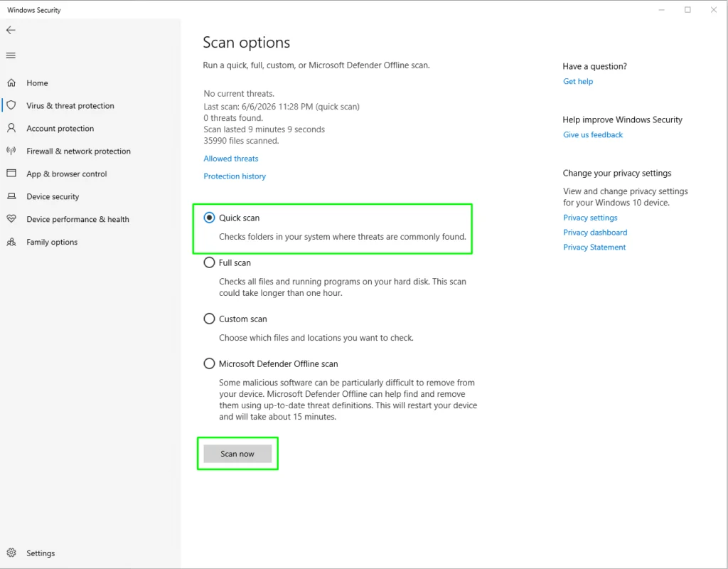
Task: Click the Account protection person icon
Action: coord(11,128)
